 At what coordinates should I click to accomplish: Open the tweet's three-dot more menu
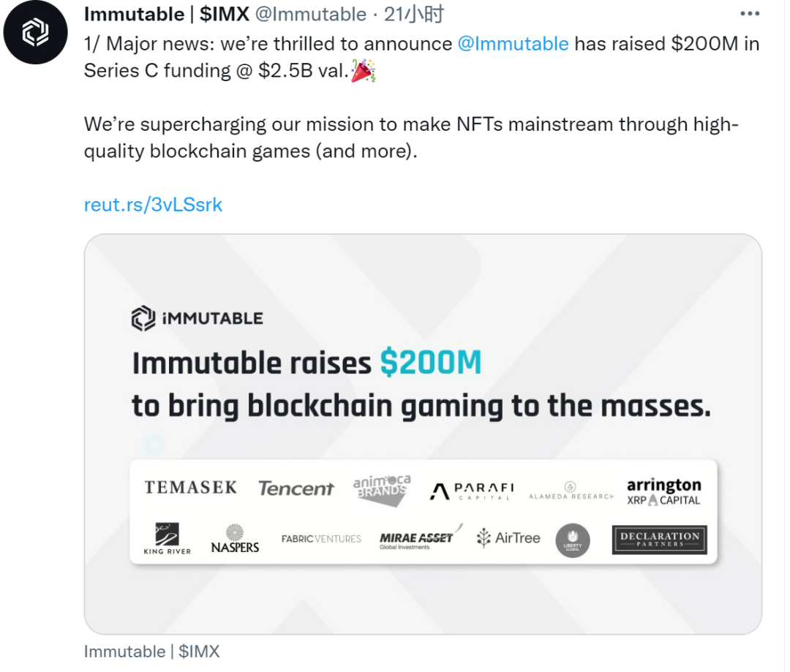click(750, 14)
